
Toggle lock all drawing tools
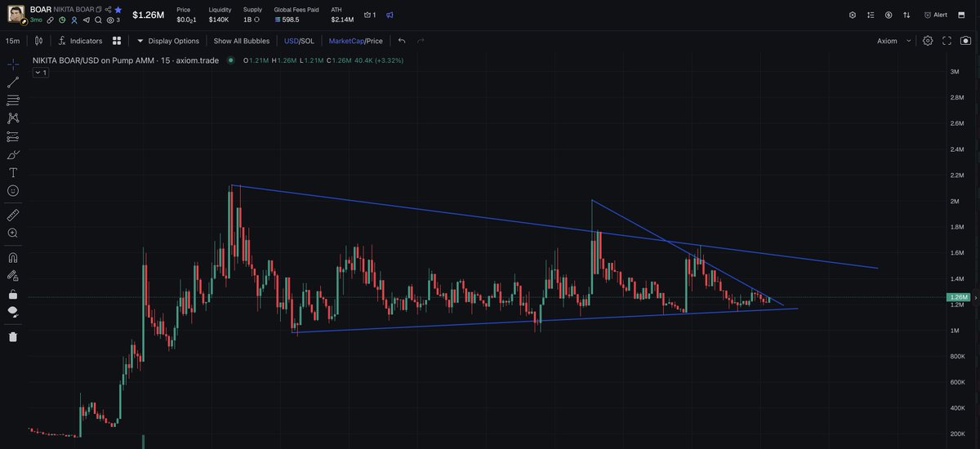[x=13, y=294]
